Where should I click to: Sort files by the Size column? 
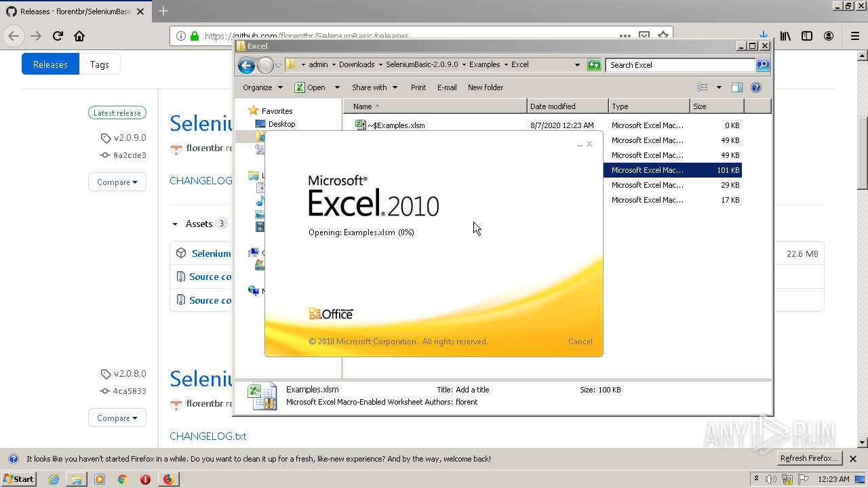[x=717, y=106]
